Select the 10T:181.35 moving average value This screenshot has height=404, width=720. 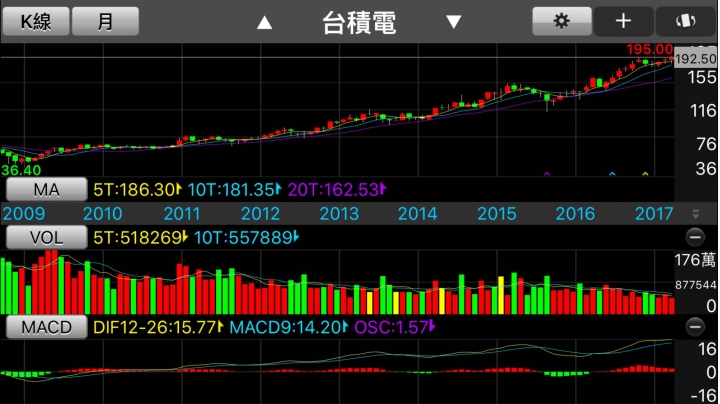[234, 189]
